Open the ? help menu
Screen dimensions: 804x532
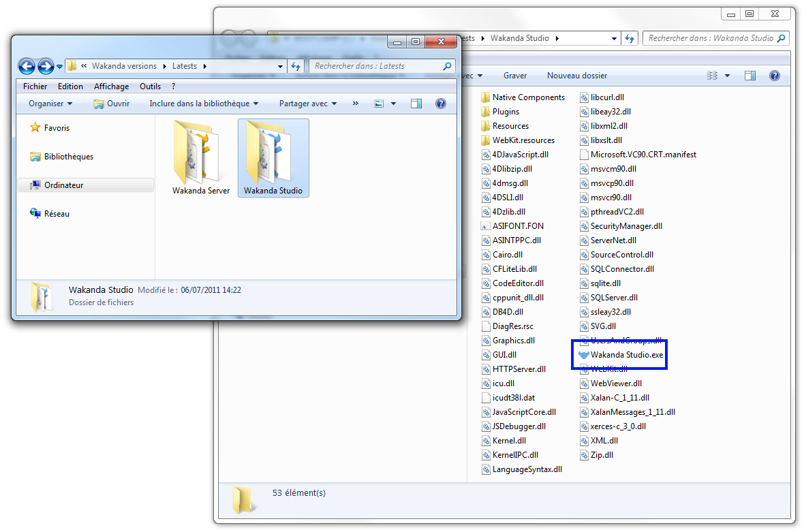[173, 87]
